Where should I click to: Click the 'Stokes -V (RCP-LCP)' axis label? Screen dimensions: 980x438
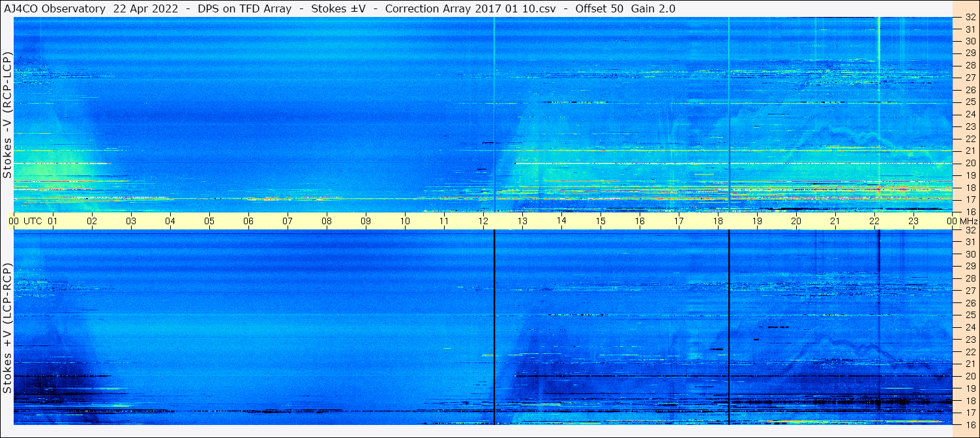(7, 114)
